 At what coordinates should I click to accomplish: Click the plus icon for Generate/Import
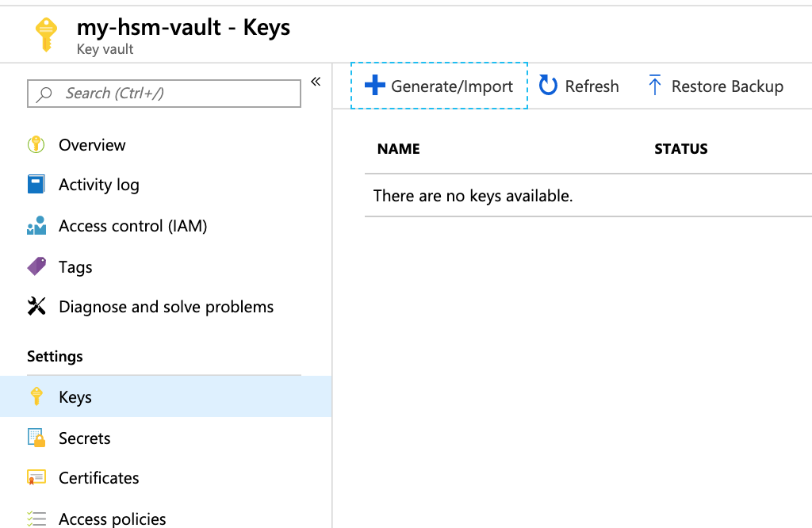(375, 86)
